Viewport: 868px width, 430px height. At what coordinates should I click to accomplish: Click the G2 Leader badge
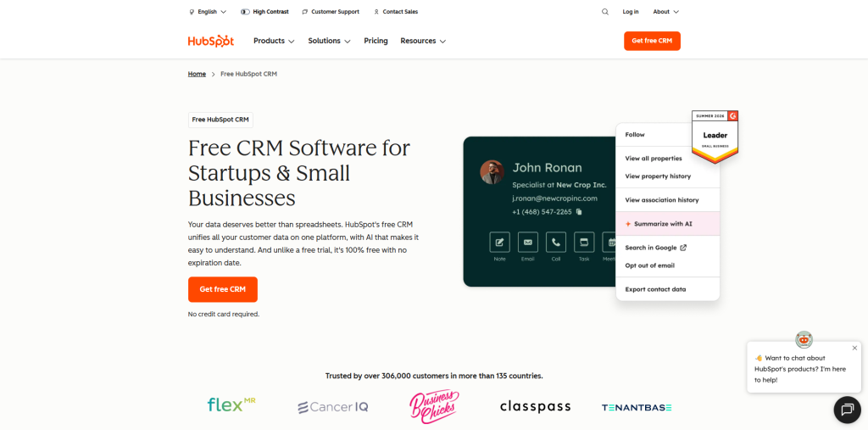tap(715, 137)
